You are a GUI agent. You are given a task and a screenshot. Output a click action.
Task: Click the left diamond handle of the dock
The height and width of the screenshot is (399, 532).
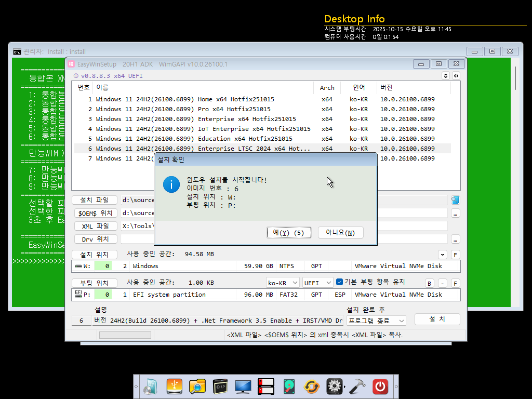[136, 387]
